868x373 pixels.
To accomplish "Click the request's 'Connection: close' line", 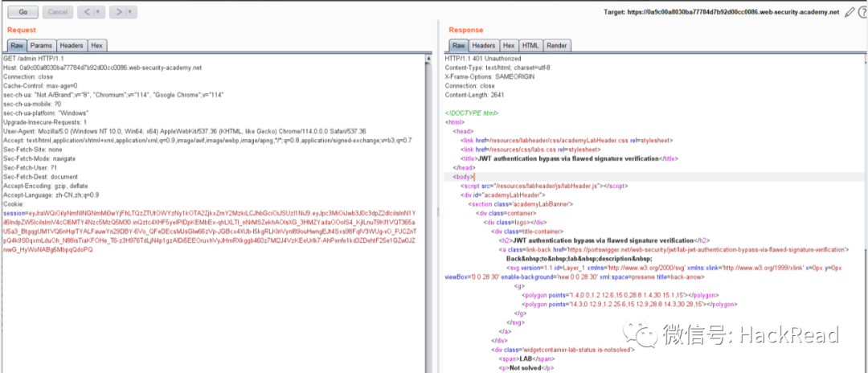I will pyautogui.click(x=28, y=76).
